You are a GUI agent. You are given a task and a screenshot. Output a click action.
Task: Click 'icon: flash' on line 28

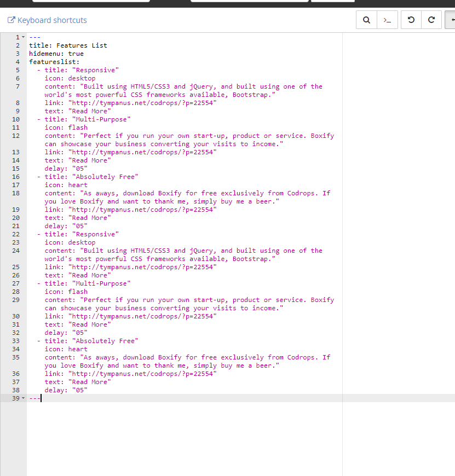(x=66, y=292)
